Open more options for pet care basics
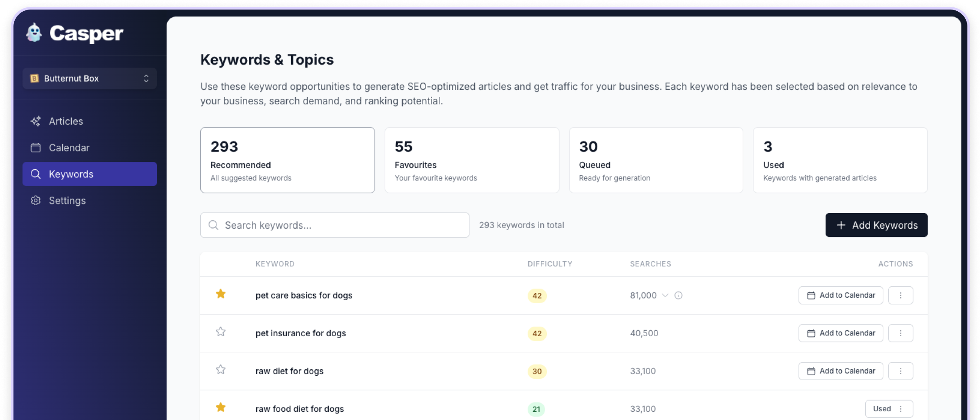The height and width of the screenshot is (420, 980). pyautogui.click(x=900, y=295)
